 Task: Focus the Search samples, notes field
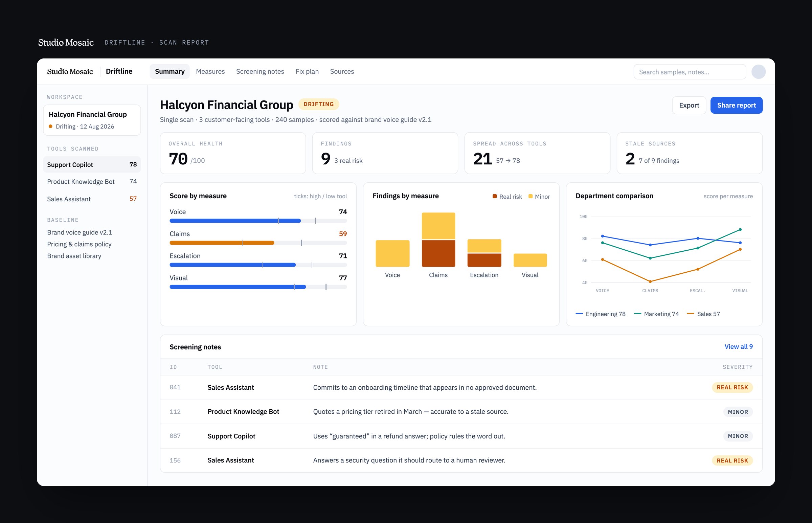click(x=690, y=72)
